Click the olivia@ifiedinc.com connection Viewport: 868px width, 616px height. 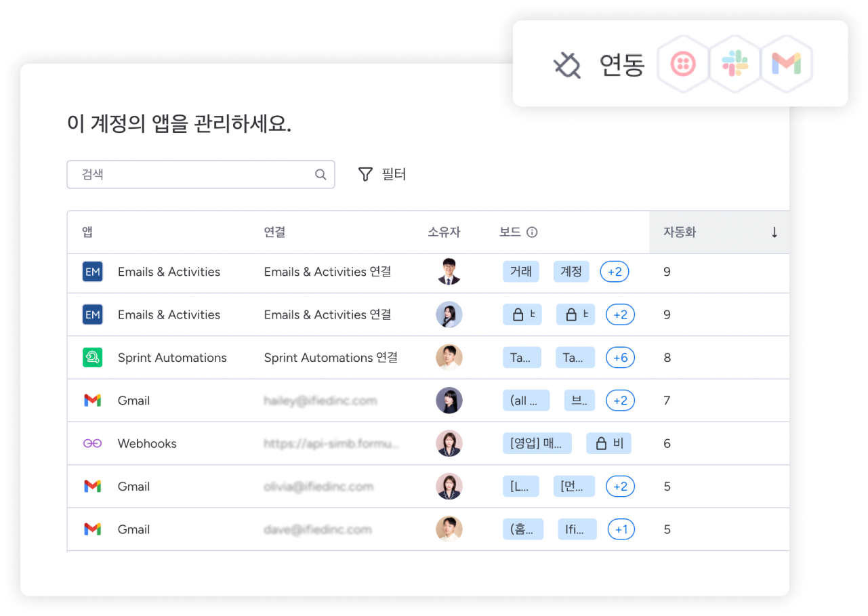click(x=318, y=487)
